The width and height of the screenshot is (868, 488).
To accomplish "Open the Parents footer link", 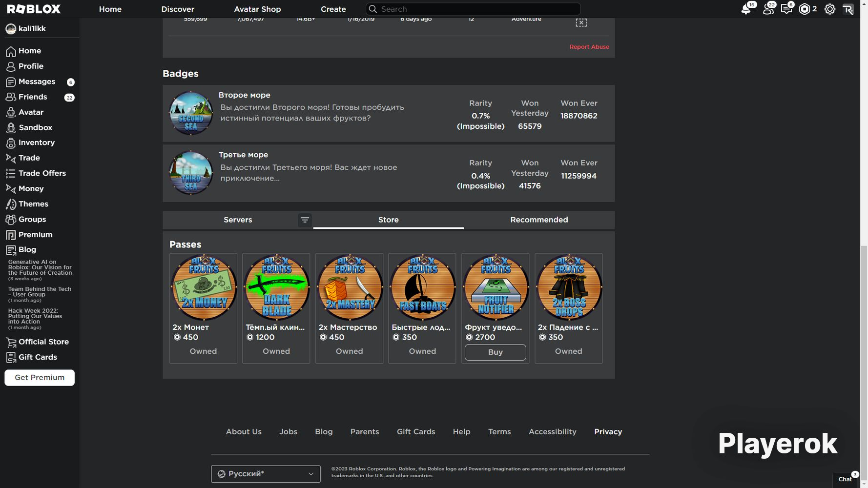I will [365, 431].
